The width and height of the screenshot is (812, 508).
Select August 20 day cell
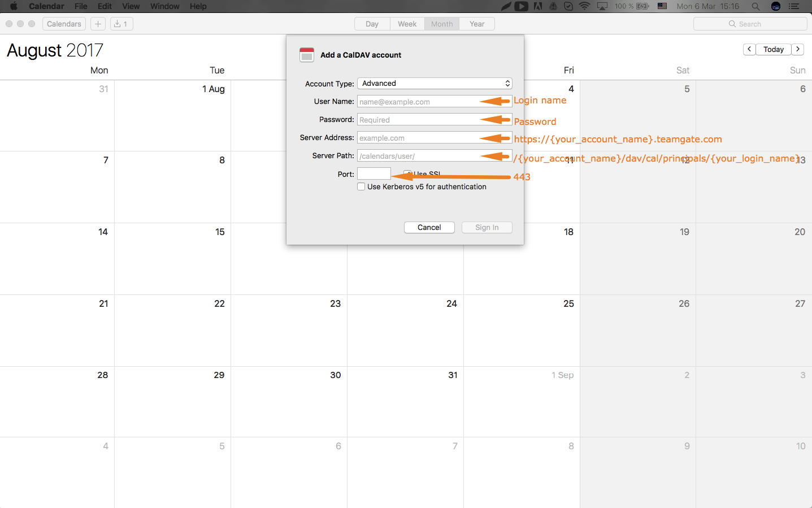(754, 258)
